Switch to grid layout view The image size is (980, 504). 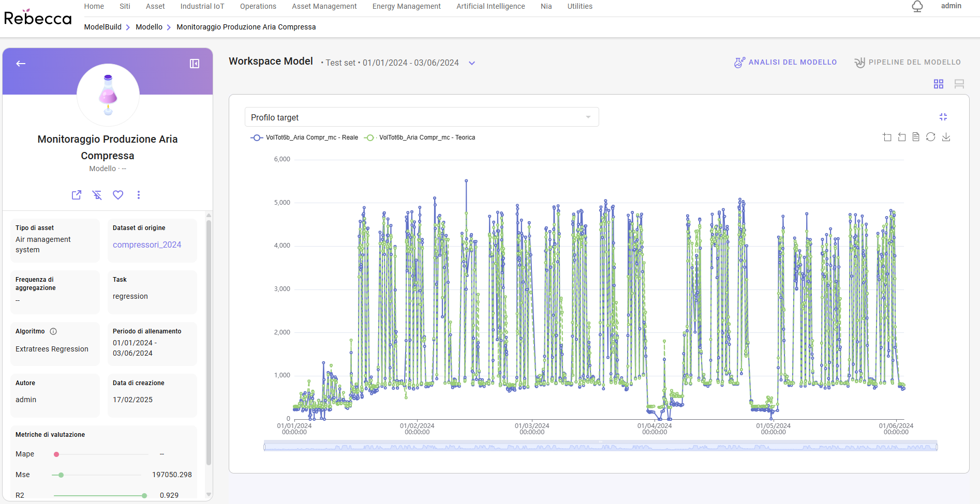coord(939,84)
